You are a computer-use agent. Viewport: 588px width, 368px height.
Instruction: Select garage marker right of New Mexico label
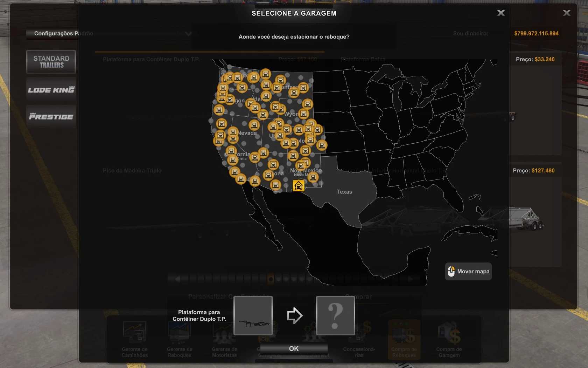tap(313, 177)
